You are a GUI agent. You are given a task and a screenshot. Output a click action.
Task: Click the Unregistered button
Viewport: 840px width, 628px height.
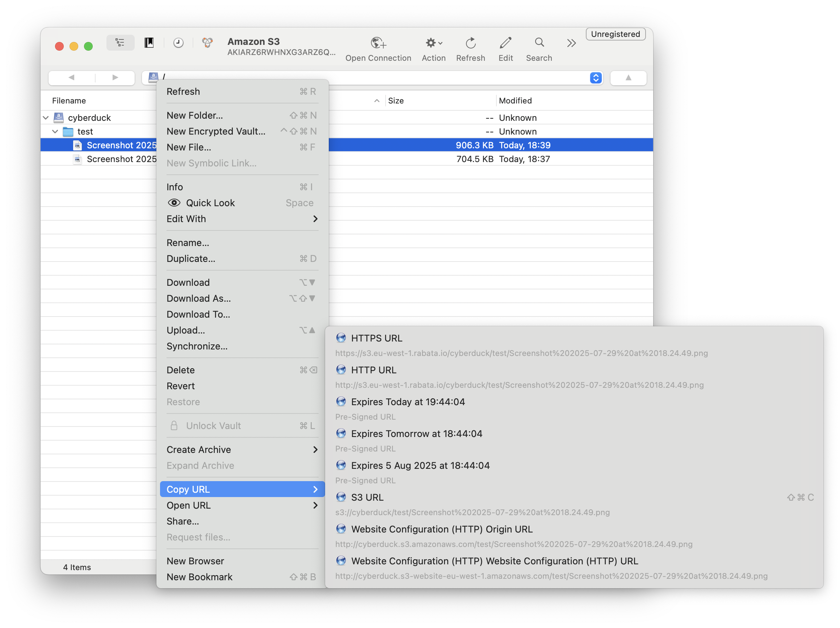click(x=615, y=34)
